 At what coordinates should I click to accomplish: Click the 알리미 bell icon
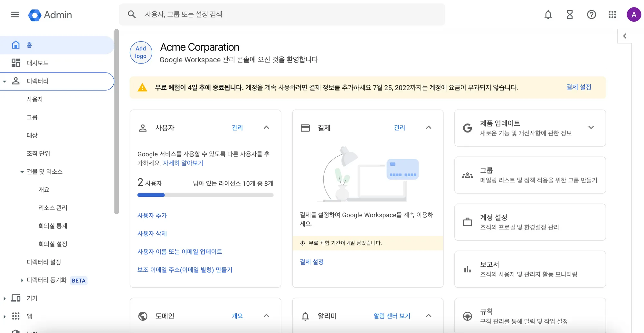305,316
